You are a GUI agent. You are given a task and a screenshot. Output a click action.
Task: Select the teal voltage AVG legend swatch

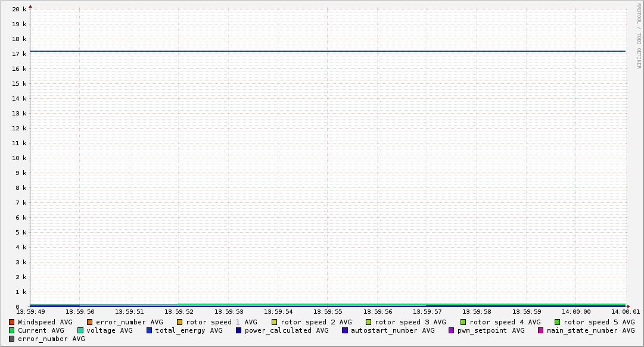(x=80, y=330)
